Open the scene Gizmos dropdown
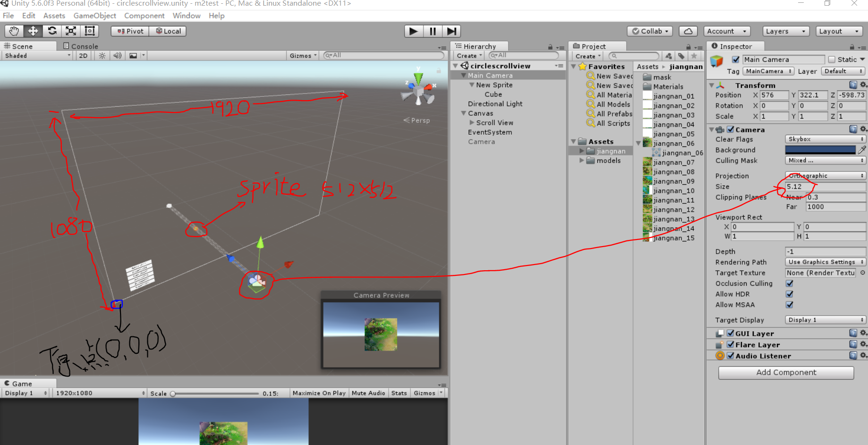Screen dimensions: 868x445 click(x=303, y=56)
